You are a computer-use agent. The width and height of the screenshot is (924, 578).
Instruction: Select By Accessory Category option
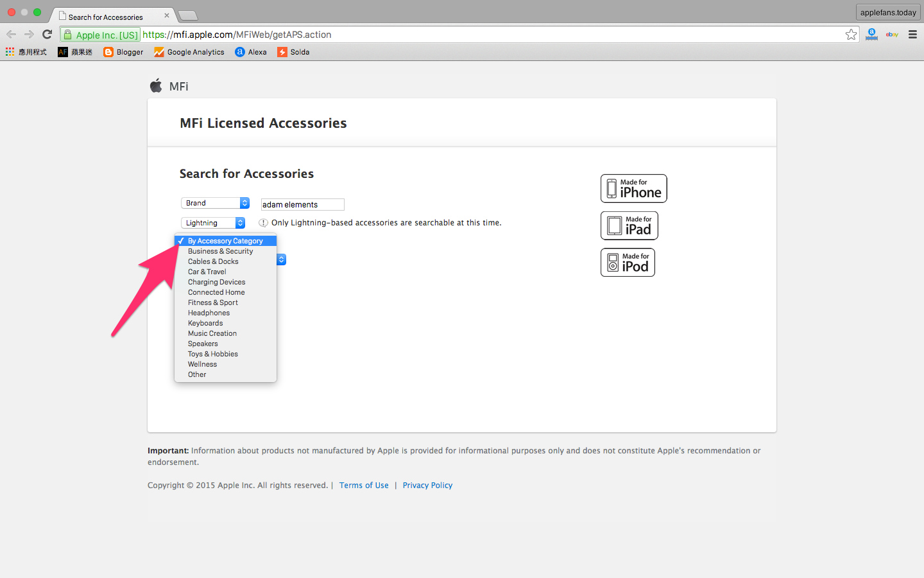pyautogui.click(x=225, y=241)
